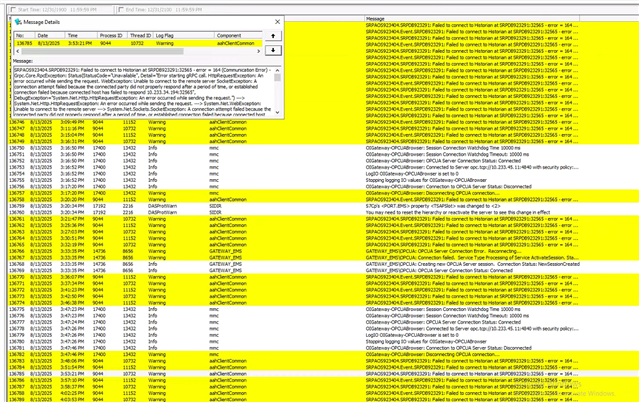Click the No: column header in details
This screenshot has height=402, width=639.
tap(24, 35)
